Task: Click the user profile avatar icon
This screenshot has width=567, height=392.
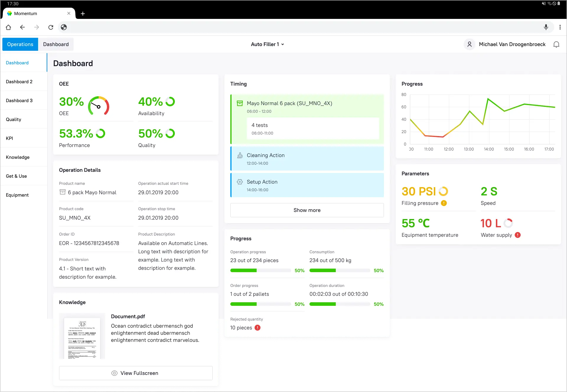Action: pyautogui.click(x=469, y=44)
